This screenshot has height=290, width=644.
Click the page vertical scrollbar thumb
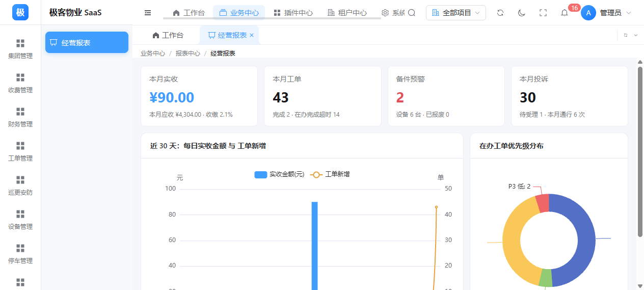pyautogui.click(x=640, y=151)
